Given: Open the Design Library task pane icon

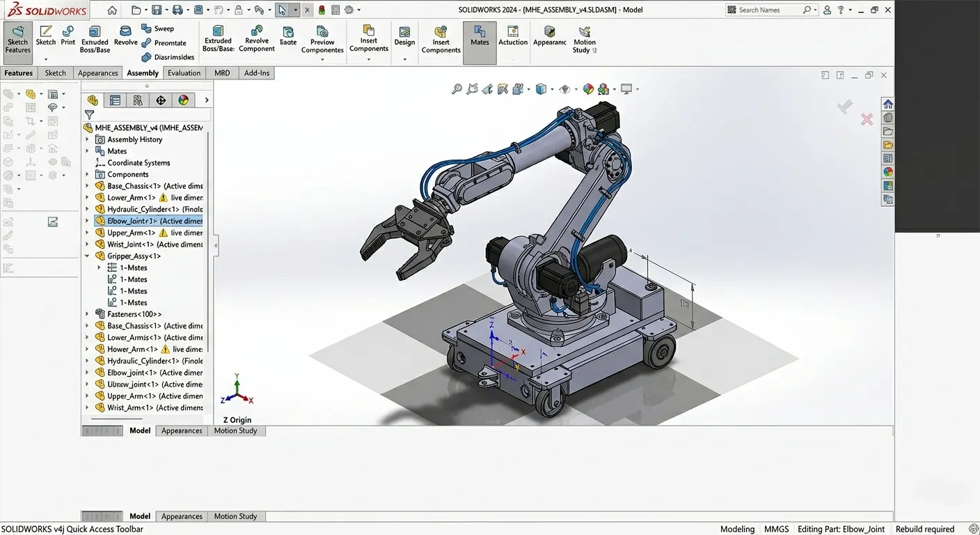Looking at the screenshot, I should pos(888,118).
